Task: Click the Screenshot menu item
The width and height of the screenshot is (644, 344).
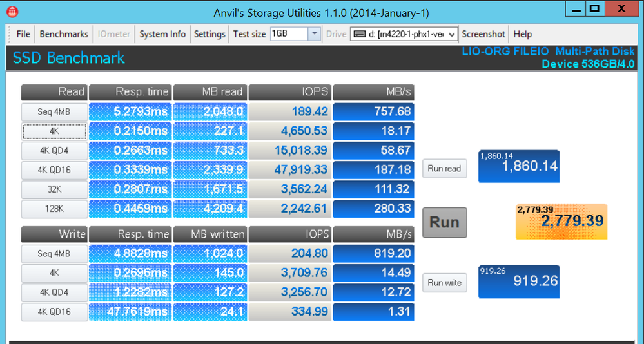Action: click(483, 34)
